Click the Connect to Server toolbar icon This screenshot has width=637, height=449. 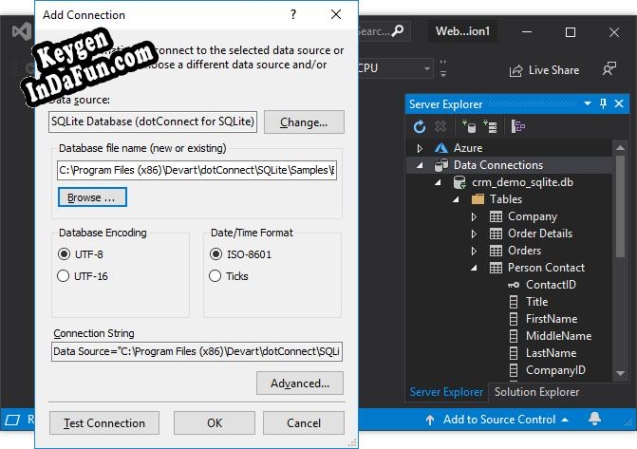pyautogui.click(x=490, y=127)
